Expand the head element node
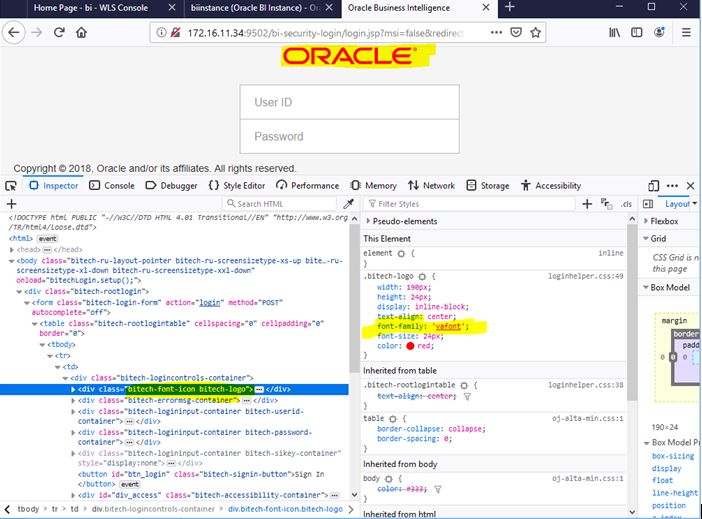 [12, 250]
